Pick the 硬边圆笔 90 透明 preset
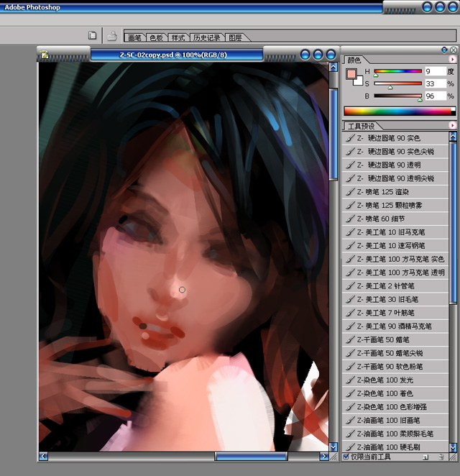 click(395, 165)
